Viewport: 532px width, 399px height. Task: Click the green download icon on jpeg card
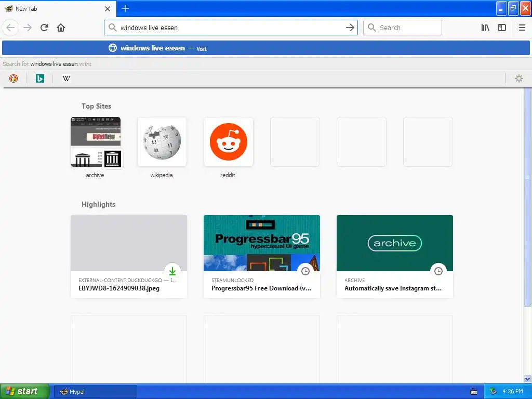172,271
